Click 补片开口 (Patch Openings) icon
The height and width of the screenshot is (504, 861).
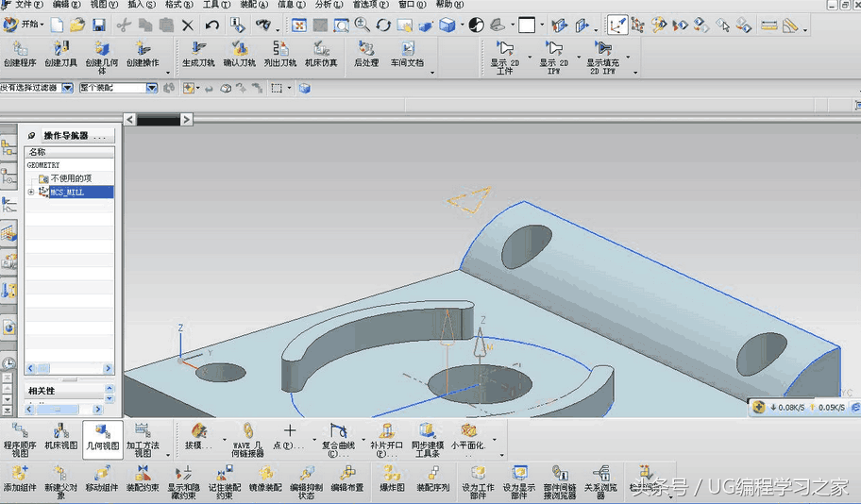point(386,440)
